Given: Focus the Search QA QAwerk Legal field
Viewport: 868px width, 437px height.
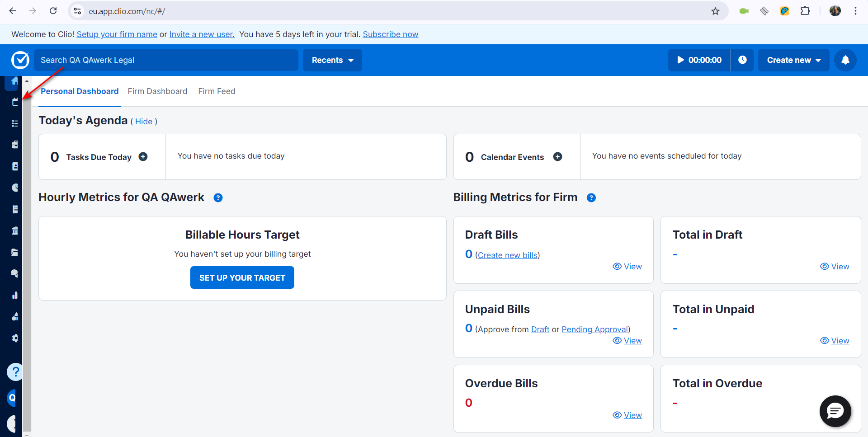Looking at the screenshot, I should click(166, 60).
